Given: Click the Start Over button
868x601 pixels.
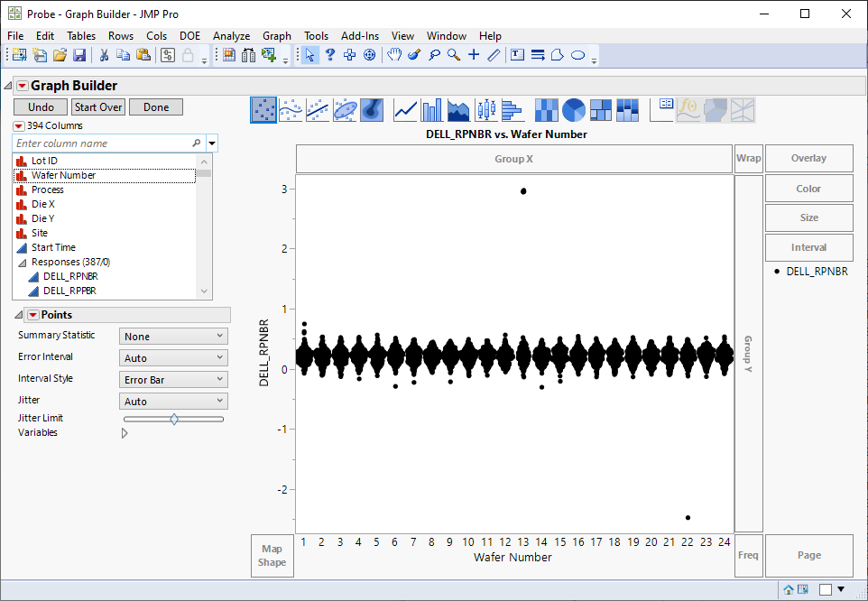Looking at the screenshot, I should tap(98, 107).
